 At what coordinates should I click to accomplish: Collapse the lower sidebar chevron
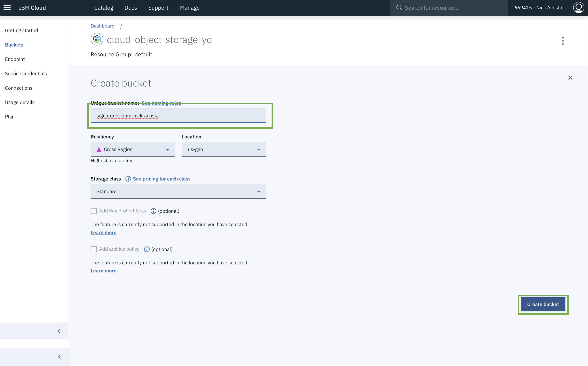point(59,357)
